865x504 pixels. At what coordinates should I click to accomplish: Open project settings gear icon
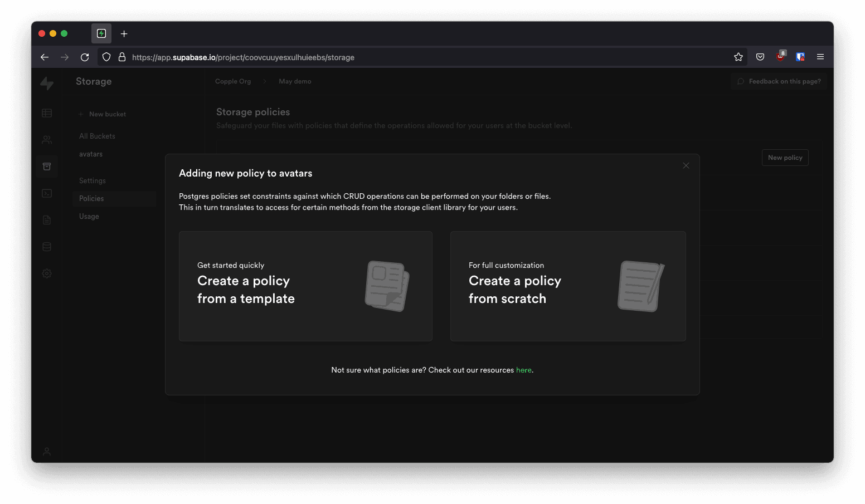(x=47, y=273)
